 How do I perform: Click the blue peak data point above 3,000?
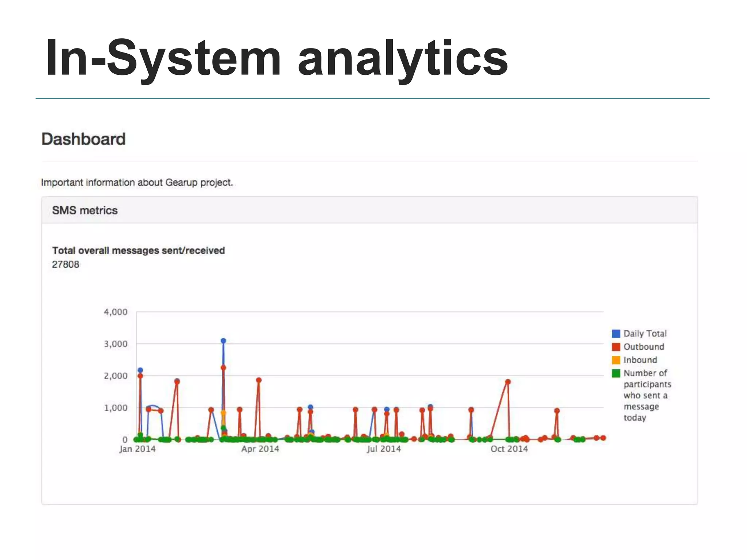click(x=223, y=341)
